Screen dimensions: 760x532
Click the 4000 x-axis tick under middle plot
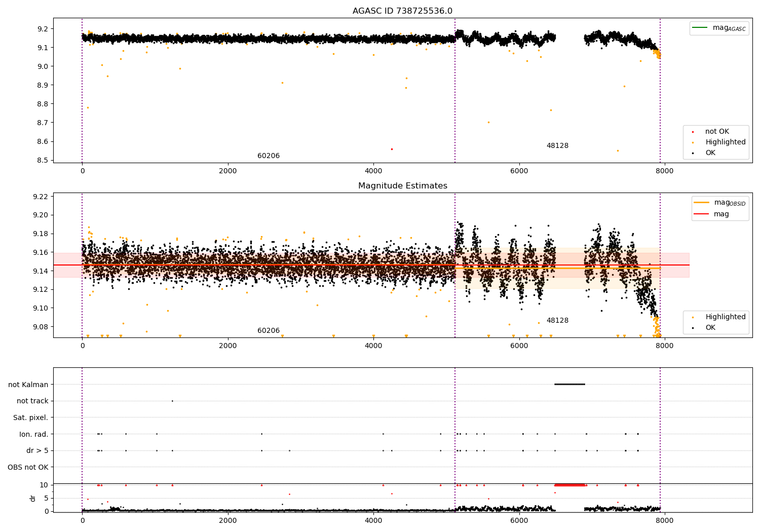click(373, 346)
